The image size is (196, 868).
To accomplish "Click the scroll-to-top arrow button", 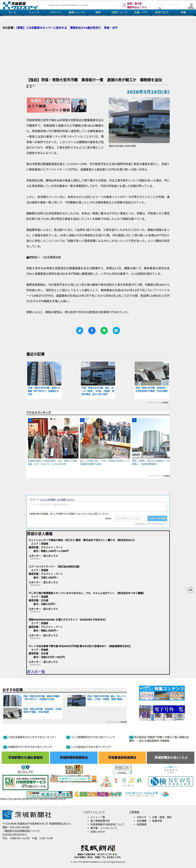I will tap(190, 590).
